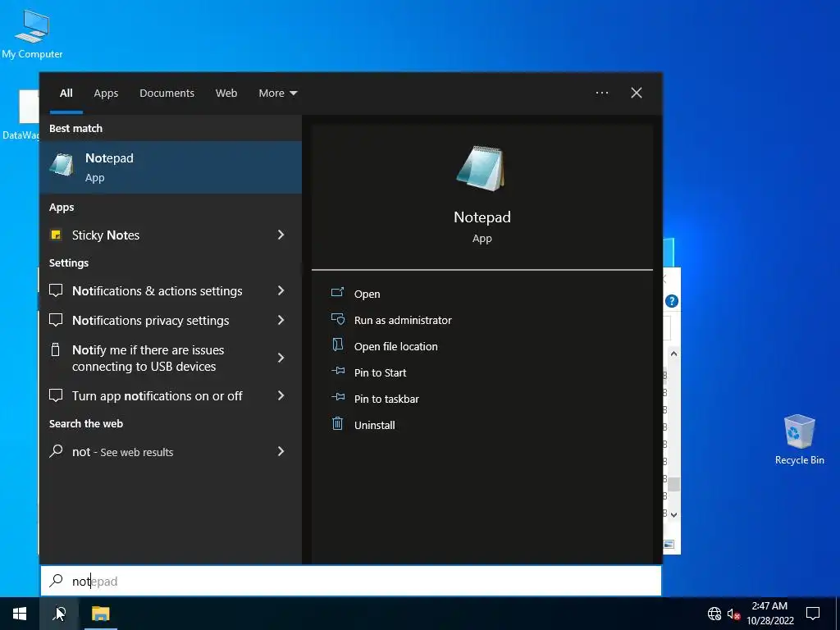Click 'Sticky Notes' result text
The height and width of the screenshot is (630, 840).
(106, 235)
